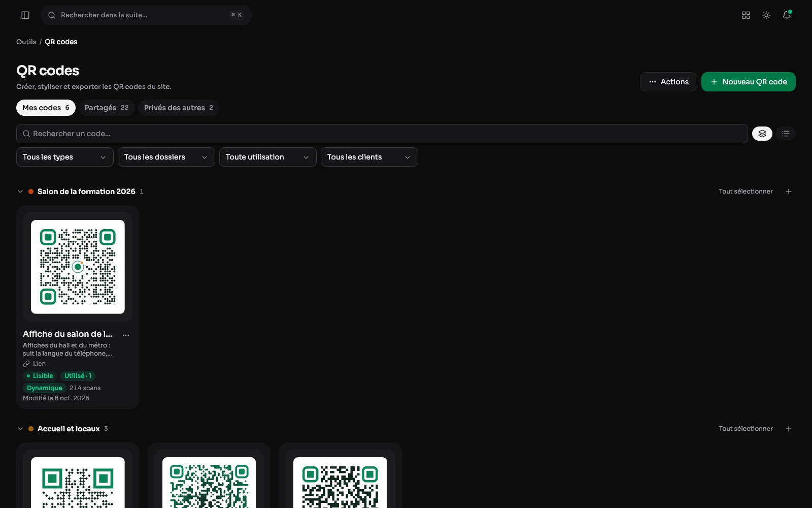Viewport: 812px width, 508px height.
Task: Collapse the Salon de la formation 2026 group
Action: (x=20, y=192)
